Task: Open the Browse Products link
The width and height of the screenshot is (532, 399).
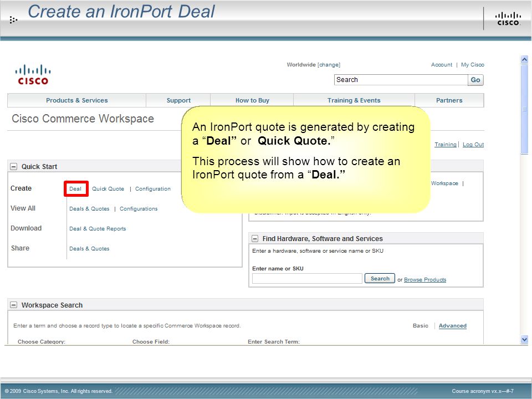Action: (x=425, y=279)
